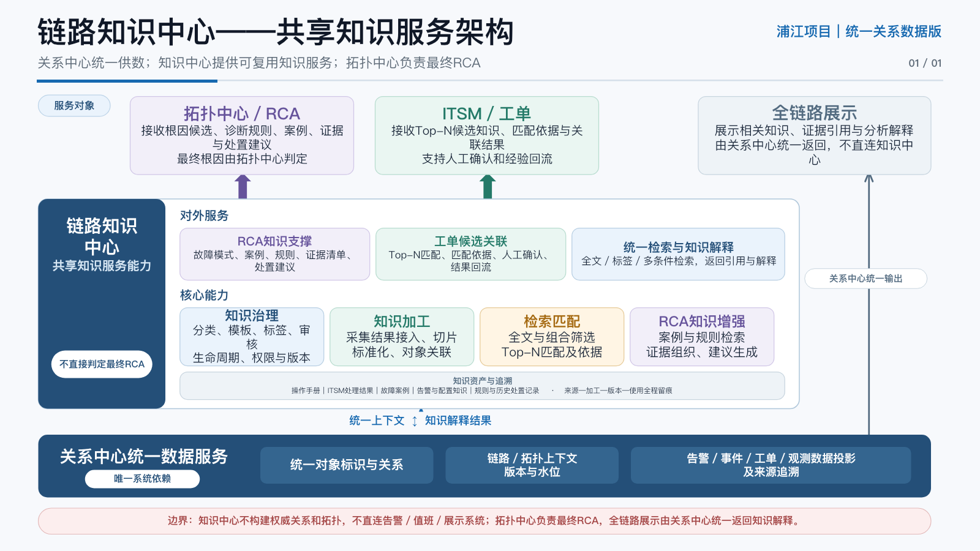The width and height of the screenshot is (980, 551).
Task: Click the 不直接判定最终RCA pill
Action: click(x=102, y=364)
